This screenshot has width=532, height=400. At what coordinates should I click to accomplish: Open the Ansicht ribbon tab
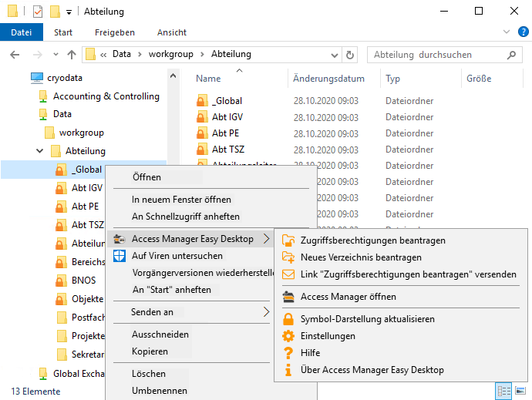(171, 32)
